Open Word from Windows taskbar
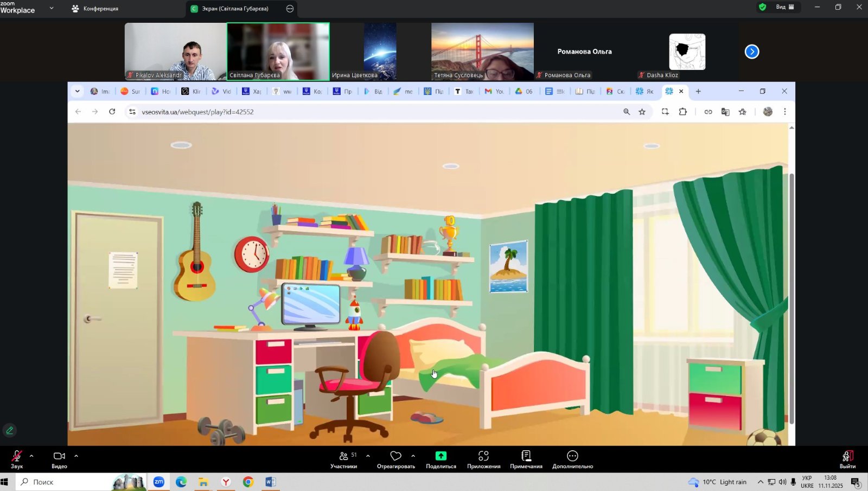Screen dimensions: 868x491 pos(270,482)
